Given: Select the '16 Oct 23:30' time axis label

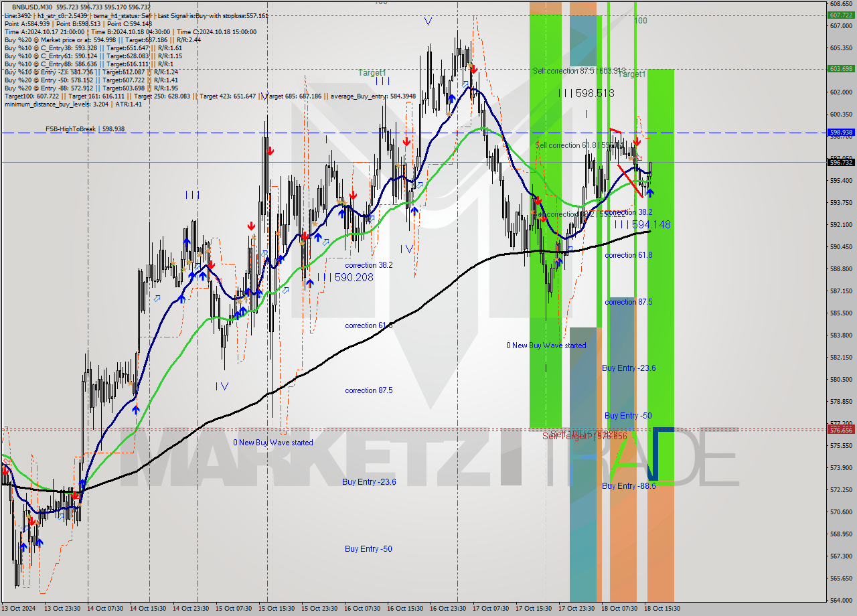Looking at the screenshot, I should pyautogui.click(x=449, y=609).
